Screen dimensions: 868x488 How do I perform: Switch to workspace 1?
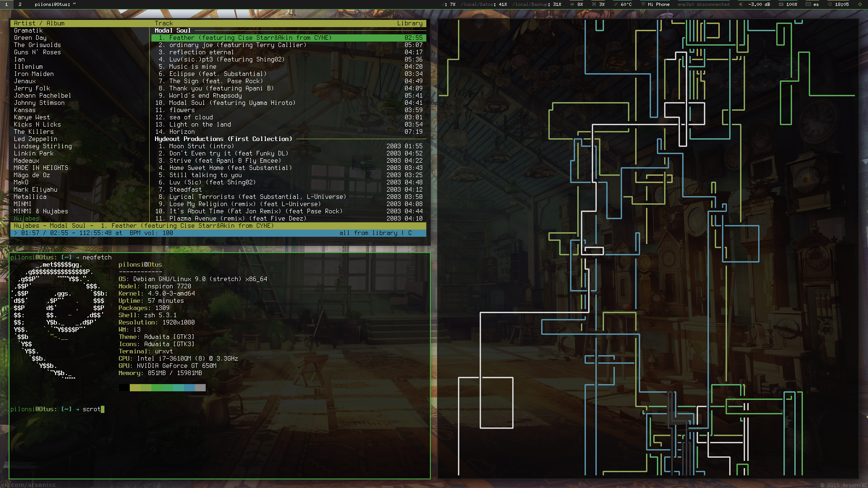coord(6,4)
